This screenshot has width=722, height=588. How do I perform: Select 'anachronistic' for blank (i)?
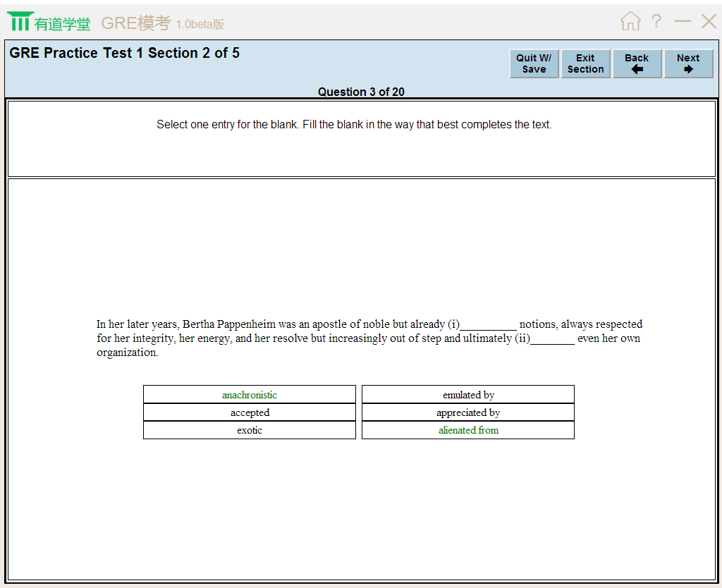tap(250, 395)
